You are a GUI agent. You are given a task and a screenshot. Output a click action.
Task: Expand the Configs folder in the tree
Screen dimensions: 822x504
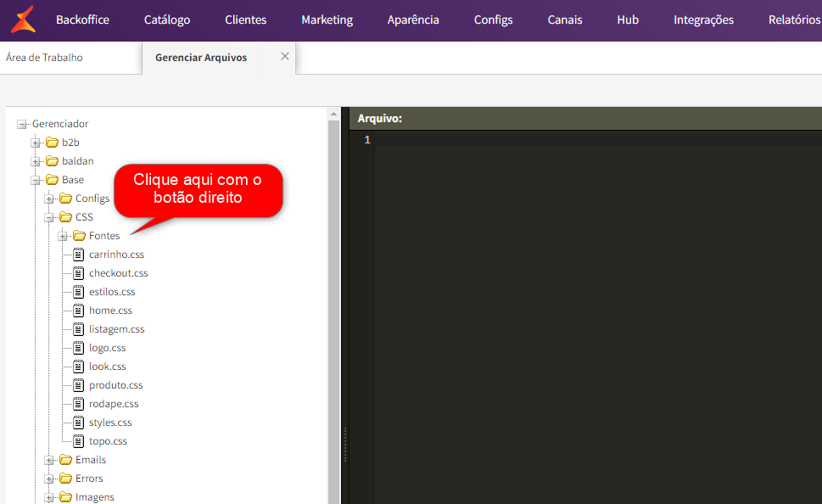tap(48, 199)
